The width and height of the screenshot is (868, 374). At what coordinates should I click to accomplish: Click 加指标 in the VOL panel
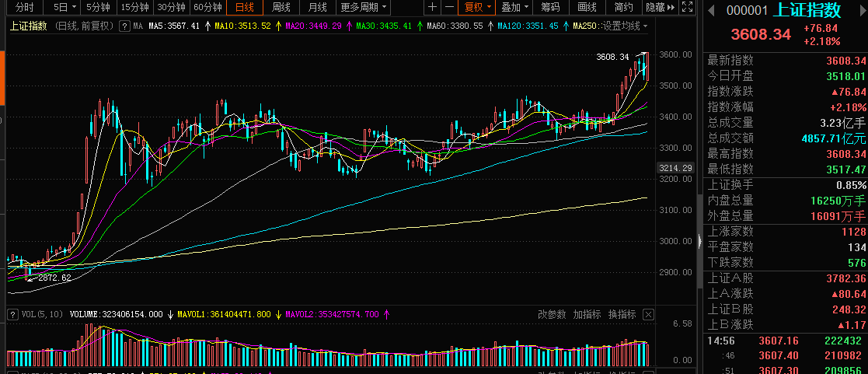[x=587, y=314]
